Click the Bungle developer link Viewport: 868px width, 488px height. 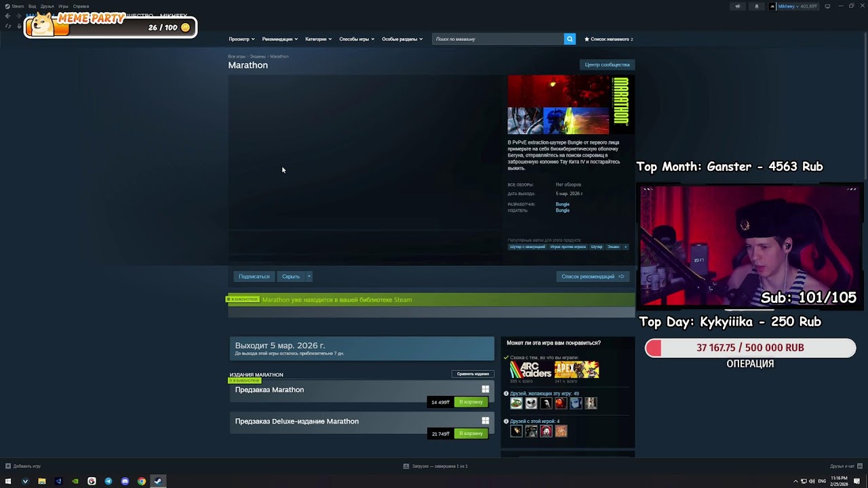click(x=563, y=204)
